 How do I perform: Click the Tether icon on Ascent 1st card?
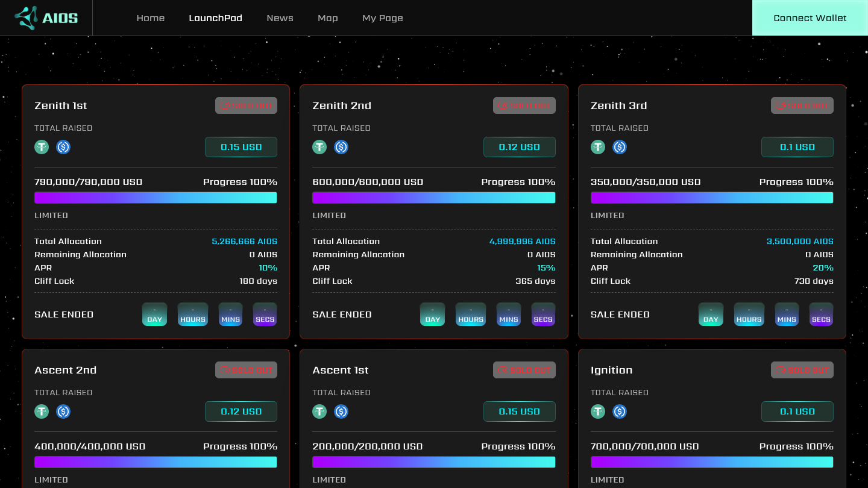pyautogui.click(x=319, y=411)
